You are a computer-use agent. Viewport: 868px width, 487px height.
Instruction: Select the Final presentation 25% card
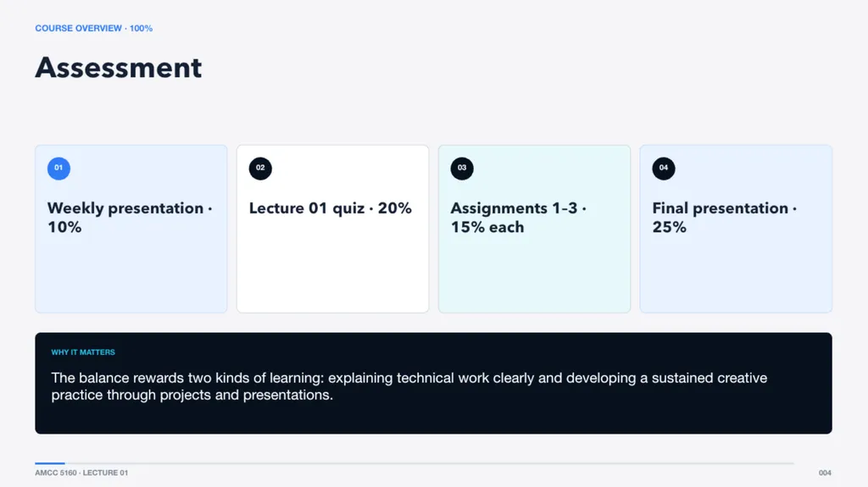point(736,230)
